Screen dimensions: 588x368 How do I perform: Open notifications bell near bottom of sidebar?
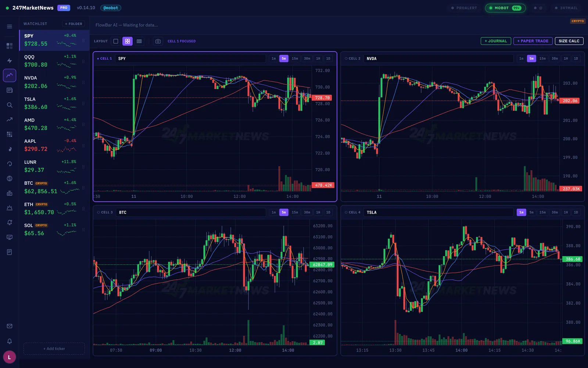(10, 341)
